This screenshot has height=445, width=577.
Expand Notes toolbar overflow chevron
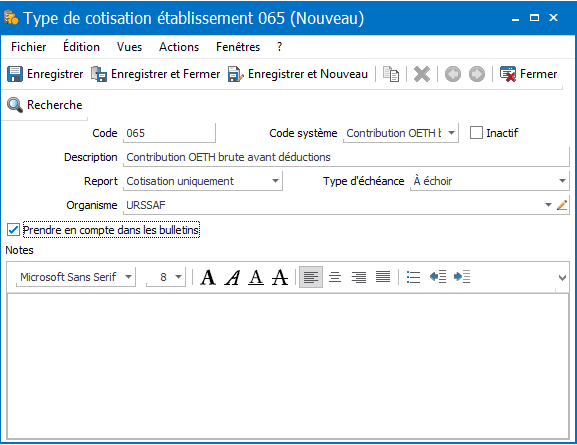562,278
